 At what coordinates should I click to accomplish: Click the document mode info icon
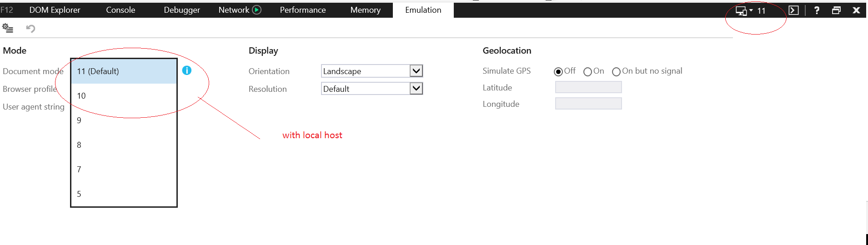[187, 70]
